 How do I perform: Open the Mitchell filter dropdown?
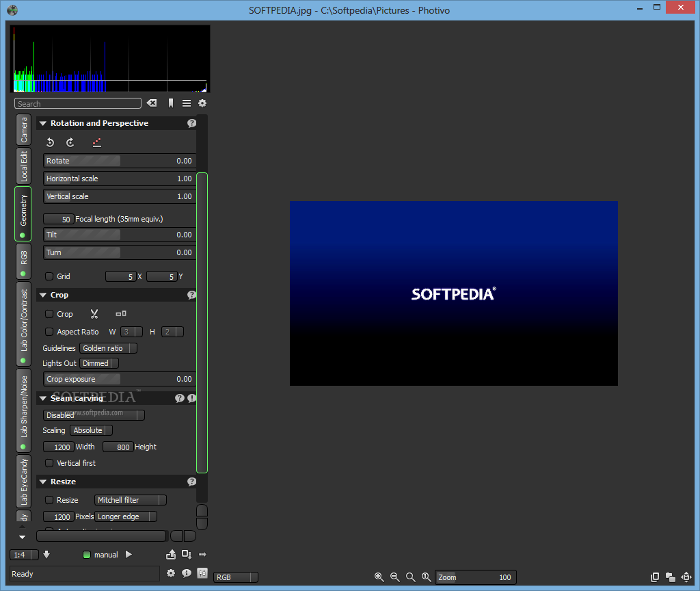pyautogui.click(x=131, y=500)
